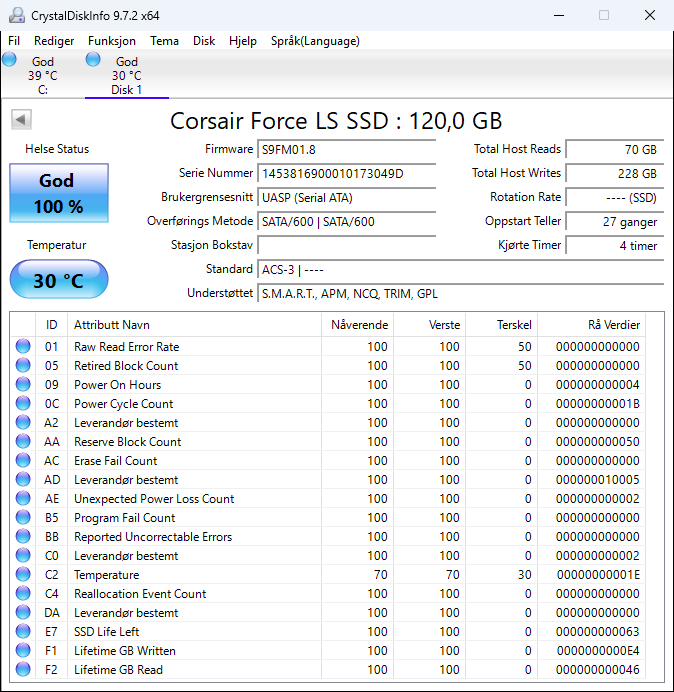Click status orb for Lifetime GB Written

click(23, 650)
